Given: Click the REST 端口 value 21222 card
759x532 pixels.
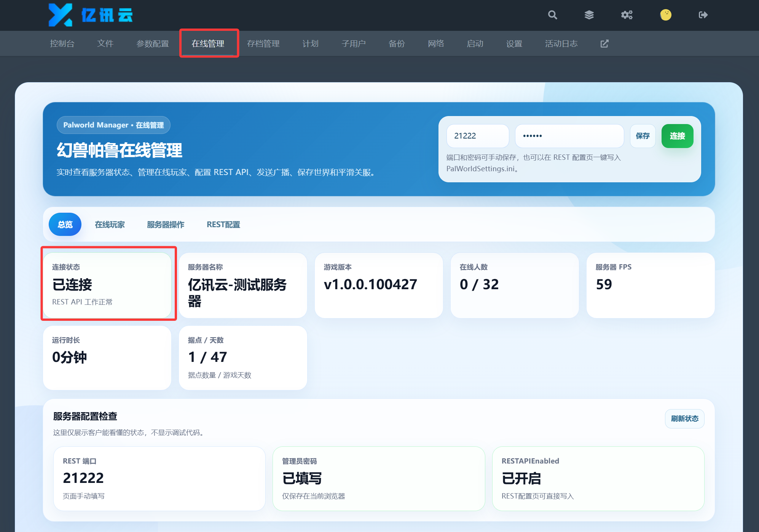Looking at the screenshot, I should (x=159, y=479).
